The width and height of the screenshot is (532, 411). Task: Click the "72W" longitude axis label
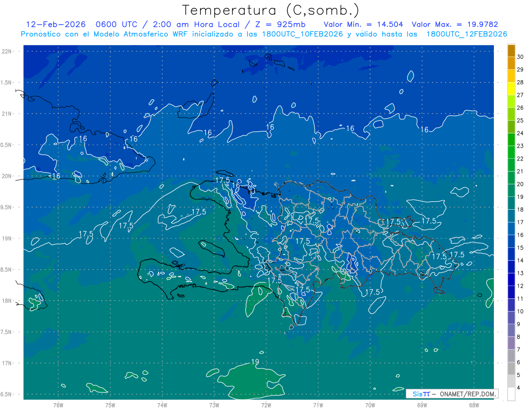[x=266, y=405]
